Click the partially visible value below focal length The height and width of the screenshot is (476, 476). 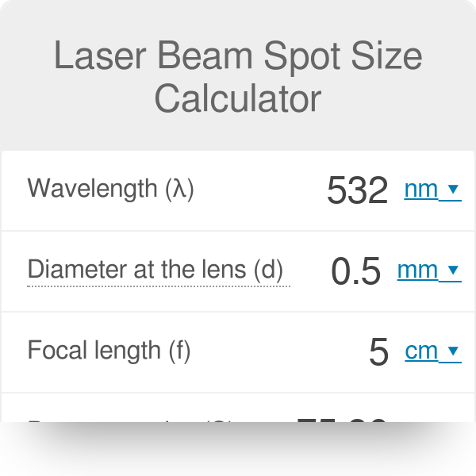(341, 418)
